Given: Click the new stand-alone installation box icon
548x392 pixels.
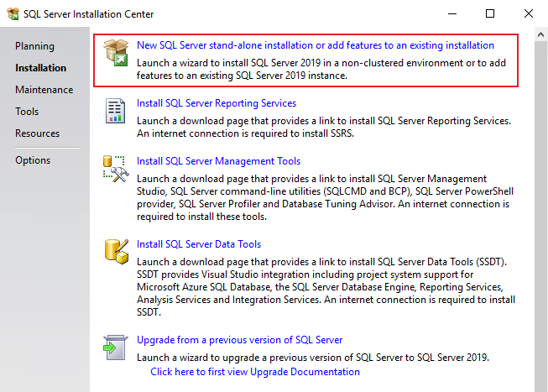Looking at the screenshot, I should (x=116, y=52).
